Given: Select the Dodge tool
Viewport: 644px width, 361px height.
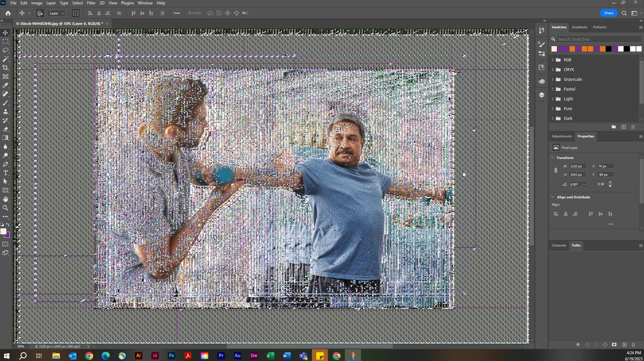Looking at the screenshot, I should [5, 155].
